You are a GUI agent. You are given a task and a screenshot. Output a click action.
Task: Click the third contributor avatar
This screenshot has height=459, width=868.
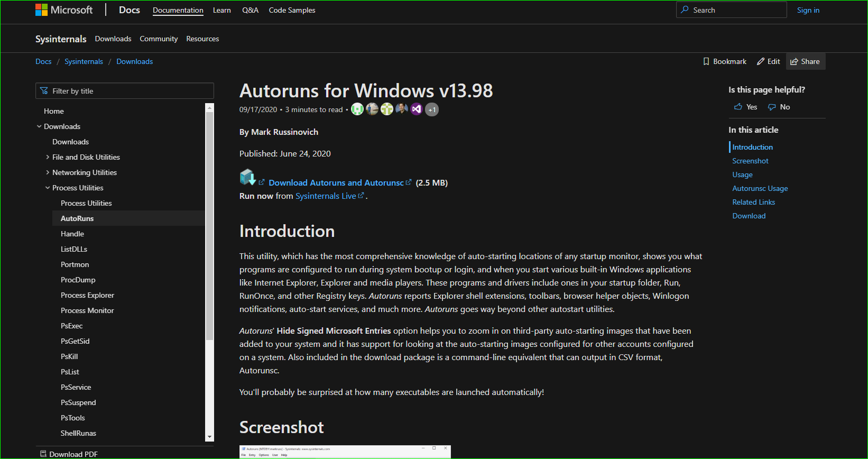click(x=387, y=109)
